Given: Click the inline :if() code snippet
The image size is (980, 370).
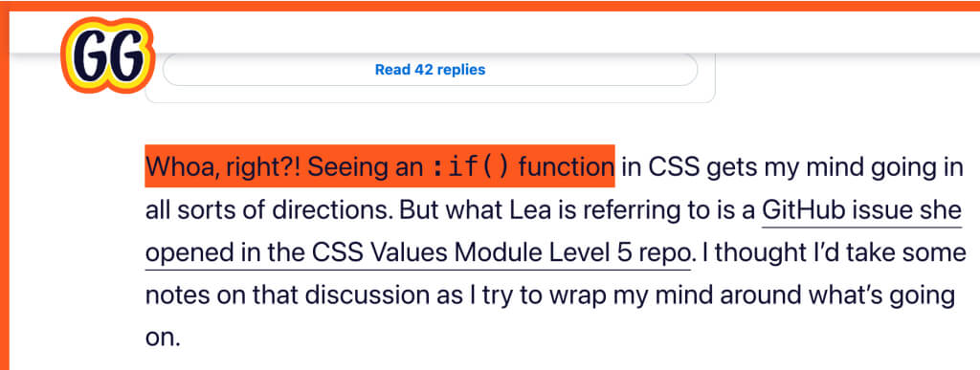Looking at the screenshot, I should [x=471, y=166].
